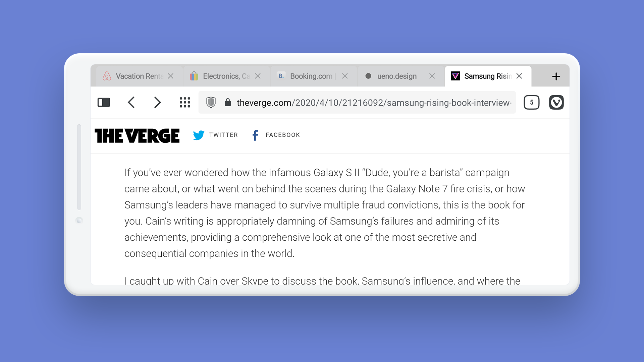Click the Twitter bird icon
The height and width of the screenshot is (362, 644).
pos(199,135)
